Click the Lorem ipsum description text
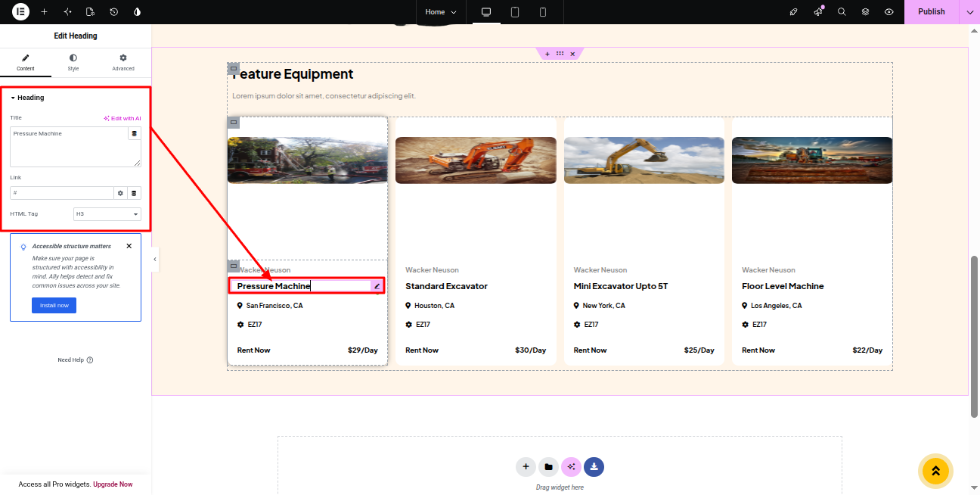The image size is (980, 495). [x=324, y=96]
